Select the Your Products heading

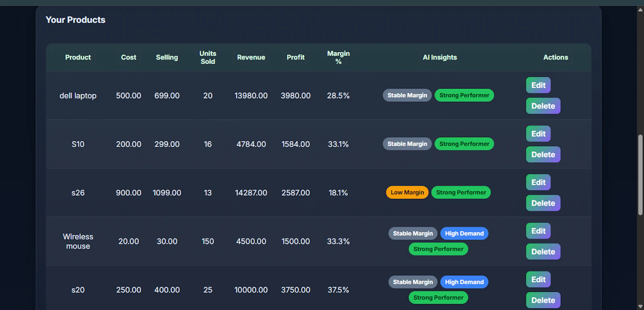tap(76, 20)
